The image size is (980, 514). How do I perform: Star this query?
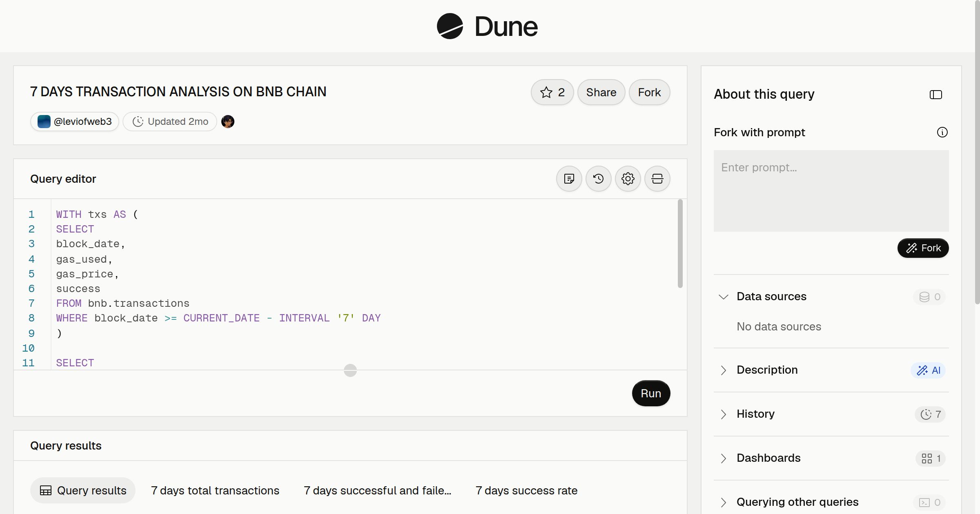tap(552, 92)
